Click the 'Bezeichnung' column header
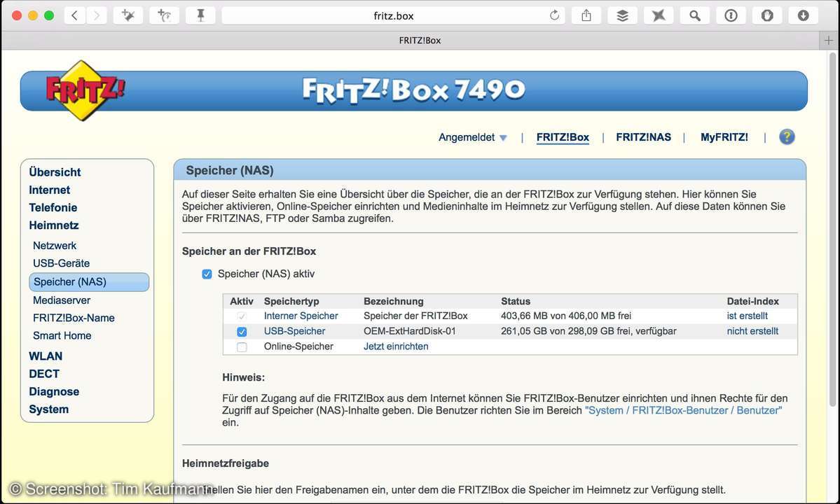Viewport: 840px width, 504px height. coord(394,301)
